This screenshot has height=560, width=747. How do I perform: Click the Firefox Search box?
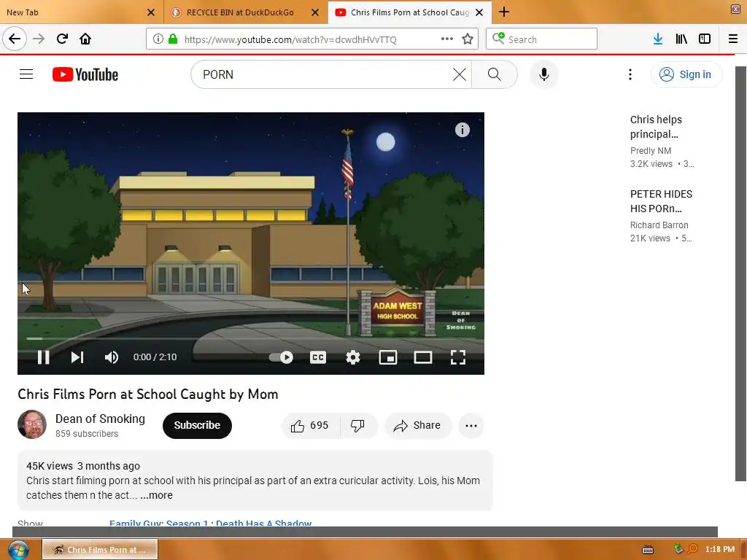click(541, 39)
